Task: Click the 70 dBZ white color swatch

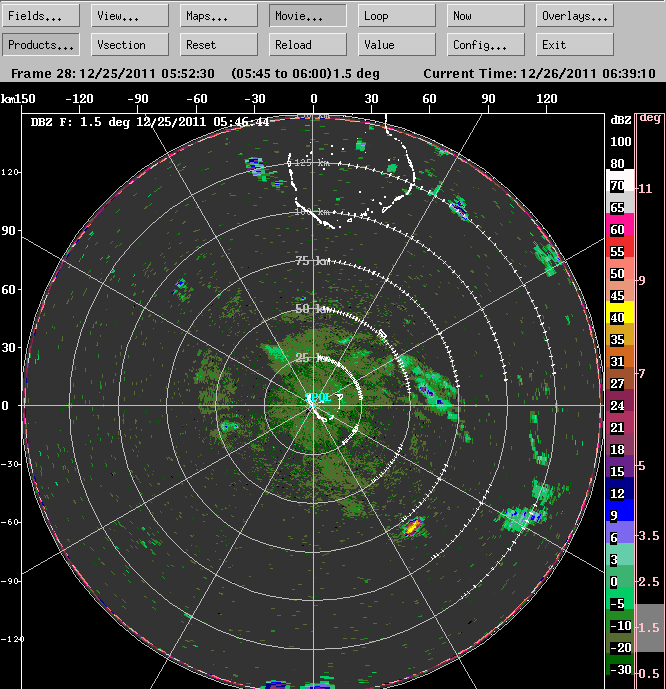Action: point(620,181)
